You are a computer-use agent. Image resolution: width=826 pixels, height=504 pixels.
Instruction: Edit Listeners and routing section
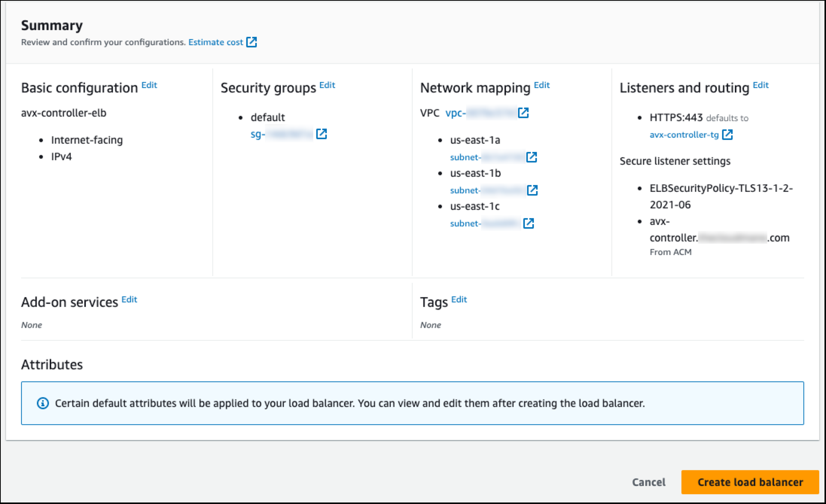760,85
